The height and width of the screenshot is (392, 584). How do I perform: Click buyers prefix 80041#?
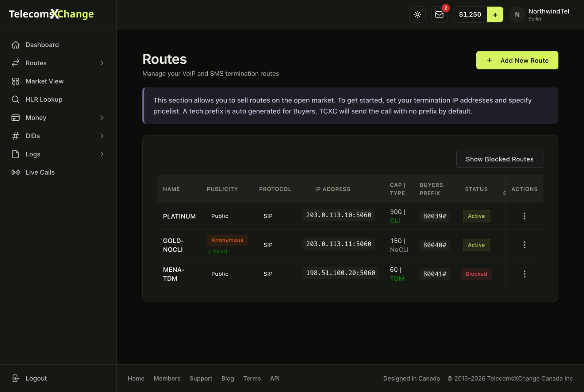tap(435, 274)
